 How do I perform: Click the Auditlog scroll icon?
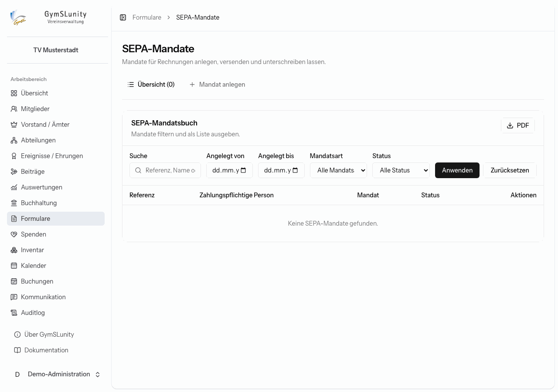[x=14, y=313]
